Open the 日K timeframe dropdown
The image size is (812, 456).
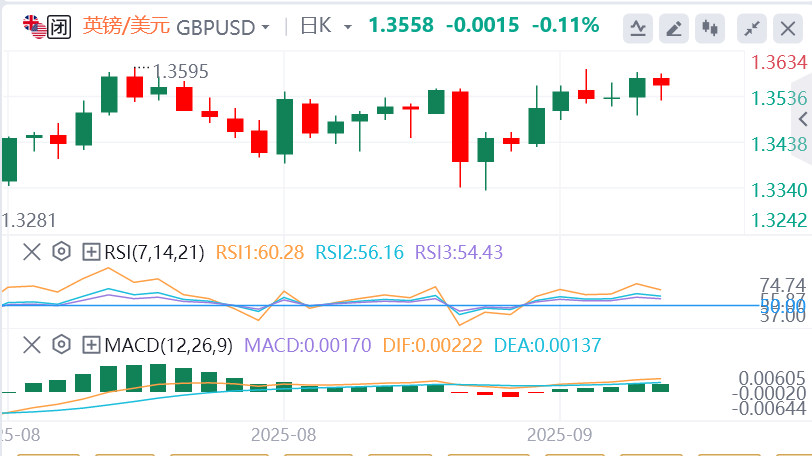click(323, 26)
